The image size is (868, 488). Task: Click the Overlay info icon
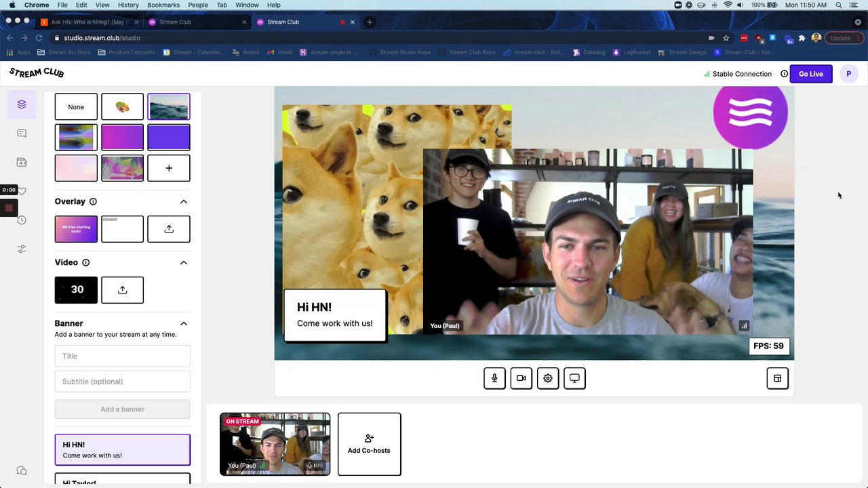coord(93,201)
